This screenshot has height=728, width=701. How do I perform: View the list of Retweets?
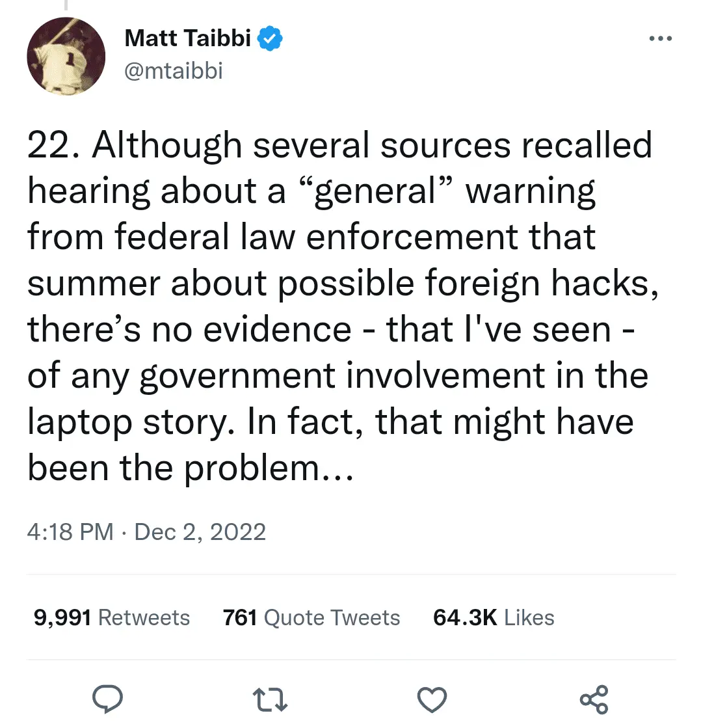[x=144, y=617]
